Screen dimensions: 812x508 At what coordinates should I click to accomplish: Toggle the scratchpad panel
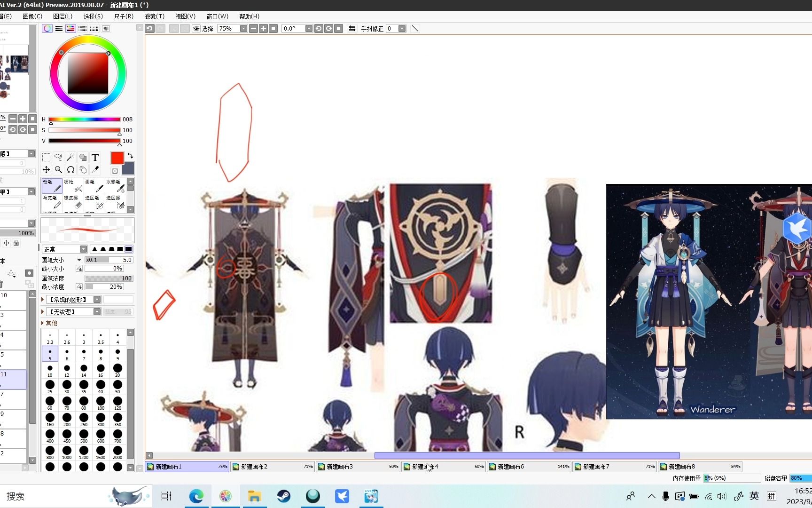[x=106, y=28]
